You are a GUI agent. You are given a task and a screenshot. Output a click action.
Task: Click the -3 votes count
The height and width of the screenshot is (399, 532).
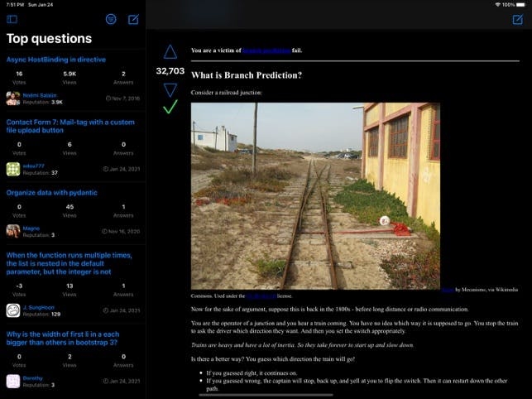pos(19,286)
